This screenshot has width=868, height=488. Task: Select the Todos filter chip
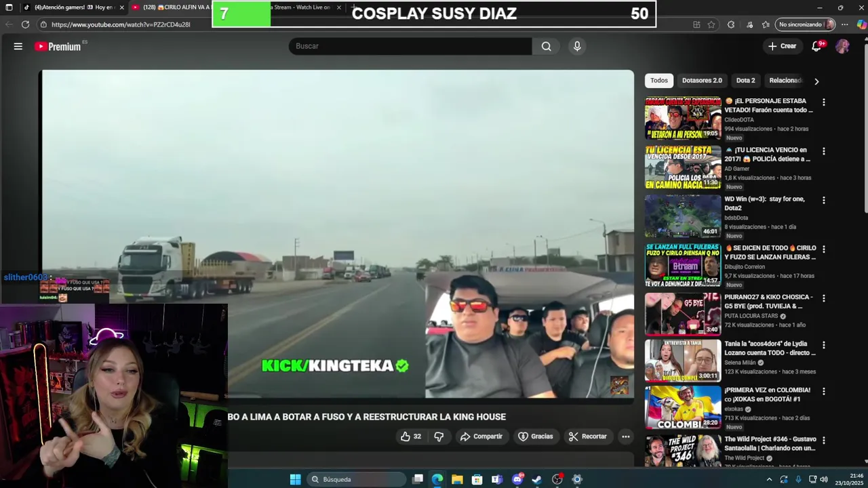pos(659,81)
